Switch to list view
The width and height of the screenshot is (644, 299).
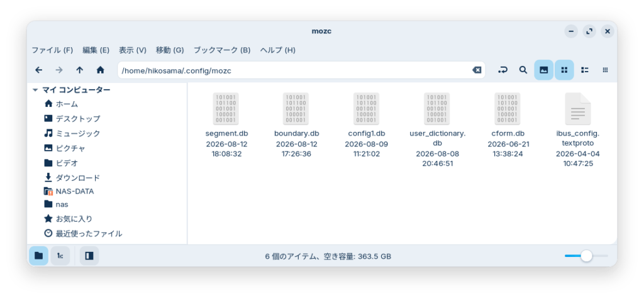click(x=585, y=70)
